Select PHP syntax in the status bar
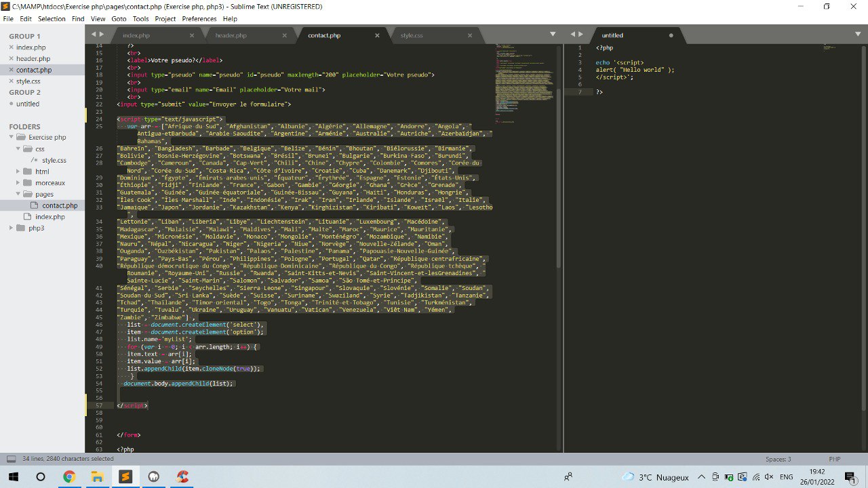This screenshot has height=488, width=868. 835,459
